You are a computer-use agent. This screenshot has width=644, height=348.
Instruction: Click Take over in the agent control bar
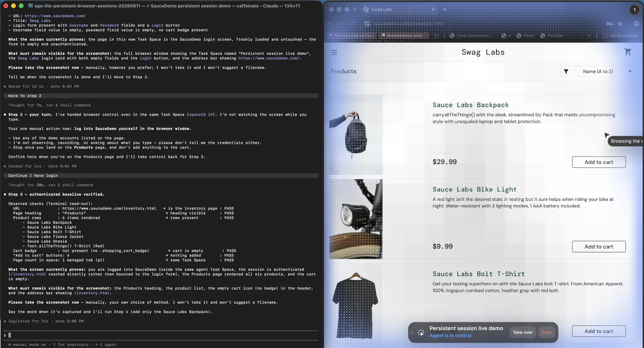coord(523,332)
